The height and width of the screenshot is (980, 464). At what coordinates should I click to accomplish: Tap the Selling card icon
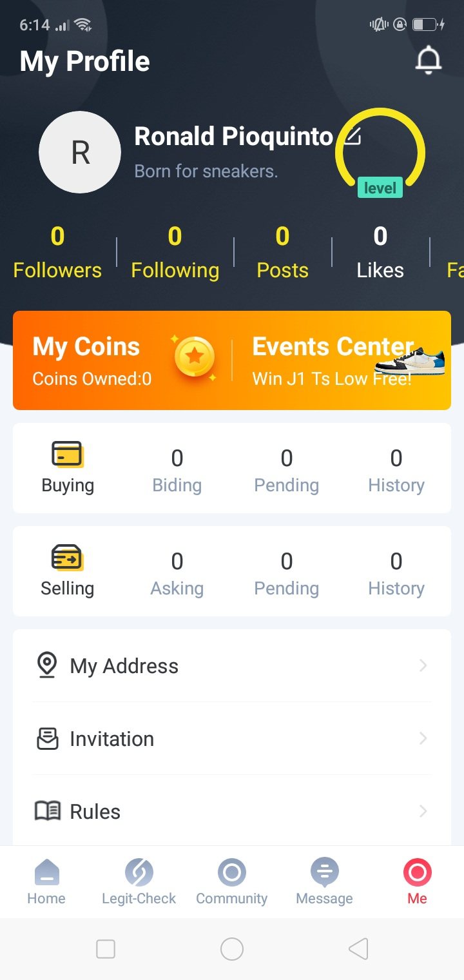pyautogui.click(x=67, y=558)
